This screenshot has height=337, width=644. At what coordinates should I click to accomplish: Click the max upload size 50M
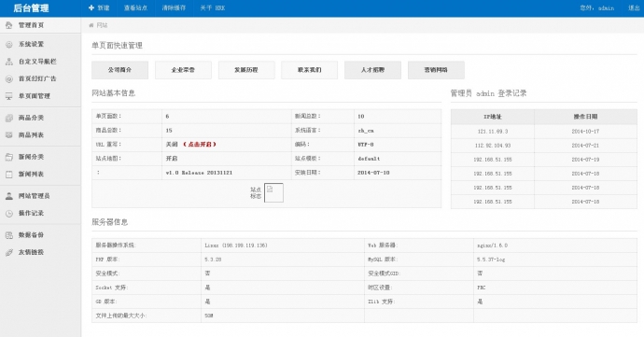tap(209, 316)
